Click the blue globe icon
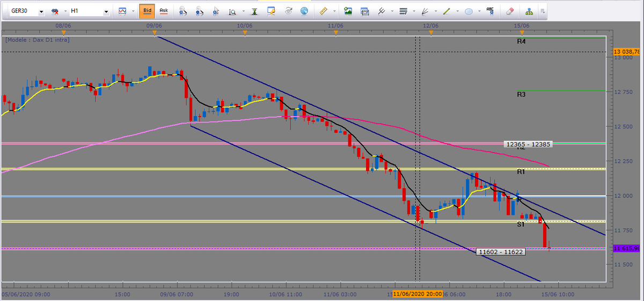Viewport: 644px width, 301px height. click(x=304, y=10)
